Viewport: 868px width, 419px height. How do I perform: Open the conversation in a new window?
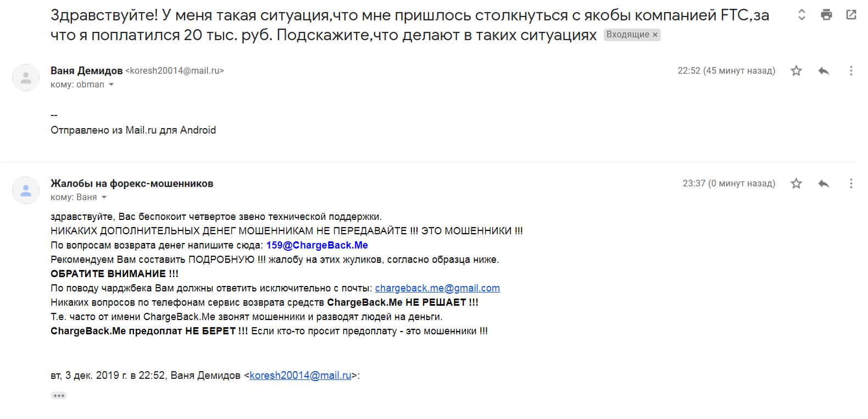click(851, 15)
